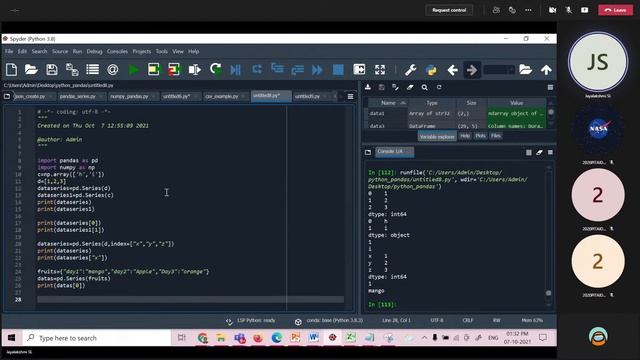
Task: Stop debugging with the blue square icon
Action: pyautogui.click(x=338, y=70)
